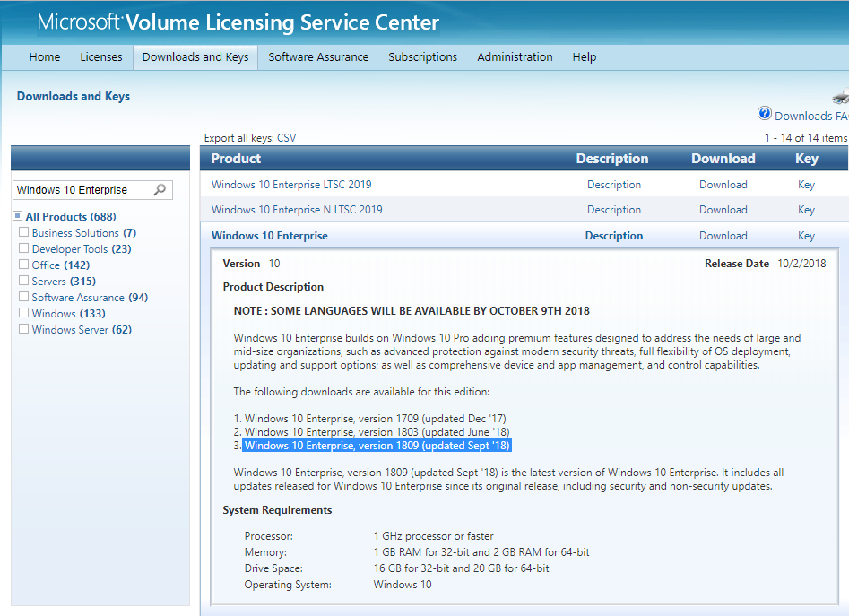Go to the Licenses tab

coord(101,56)
